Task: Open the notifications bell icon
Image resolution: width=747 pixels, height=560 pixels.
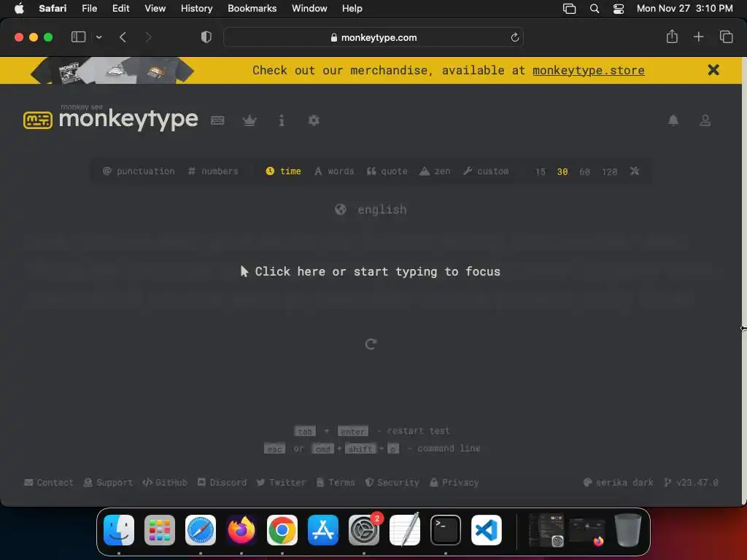Action: [673, 120]
